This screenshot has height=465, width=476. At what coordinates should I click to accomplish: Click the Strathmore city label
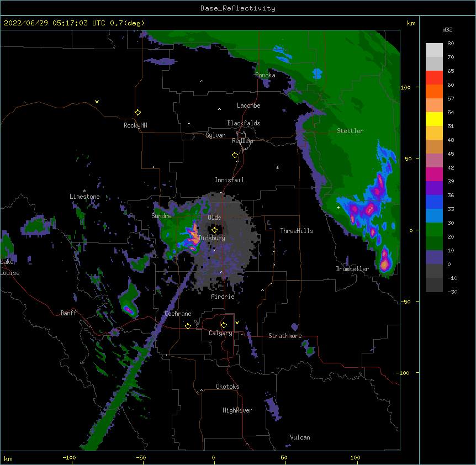coord(285,336)
